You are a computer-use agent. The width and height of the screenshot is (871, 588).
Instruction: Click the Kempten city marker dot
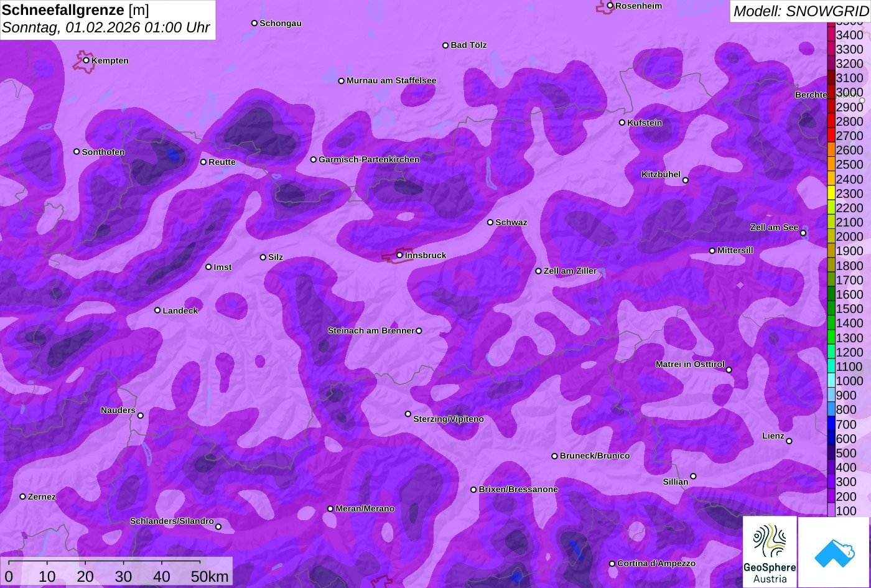click(x=86, y=60)
